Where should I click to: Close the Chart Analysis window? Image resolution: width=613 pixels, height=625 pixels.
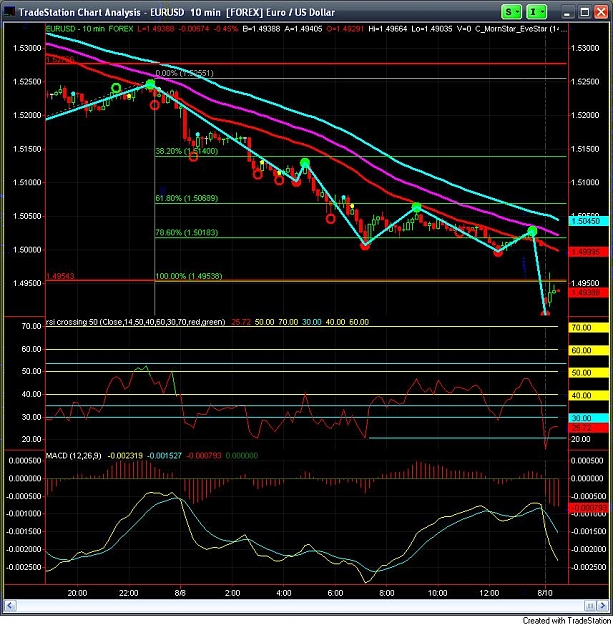click(601, 12)
